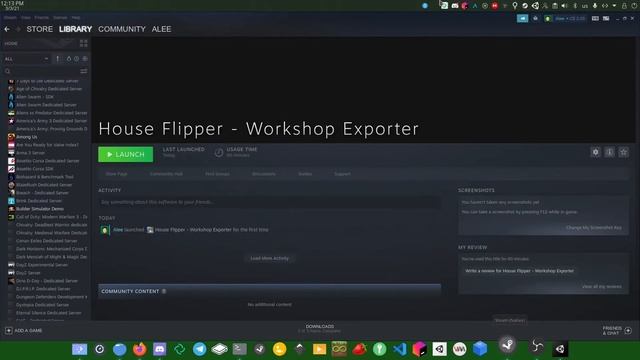This screenshot has height=360, width=640.
Task: Click the Steam icon in the dock
Action: 507,345
